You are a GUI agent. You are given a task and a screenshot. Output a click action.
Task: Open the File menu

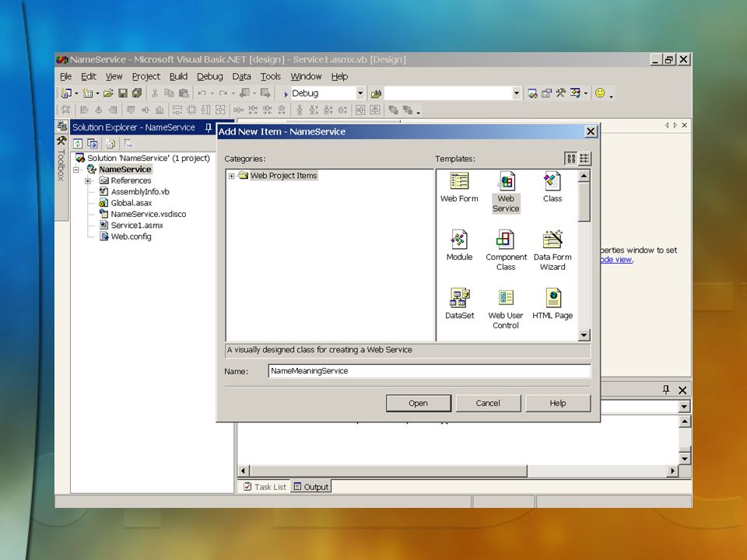tap(65, 76)
